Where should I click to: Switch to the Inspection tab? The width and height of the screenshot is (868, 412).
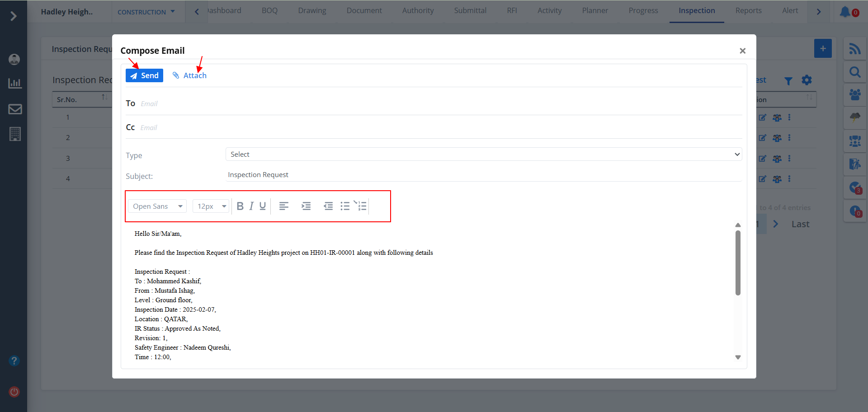click(697, 11)
